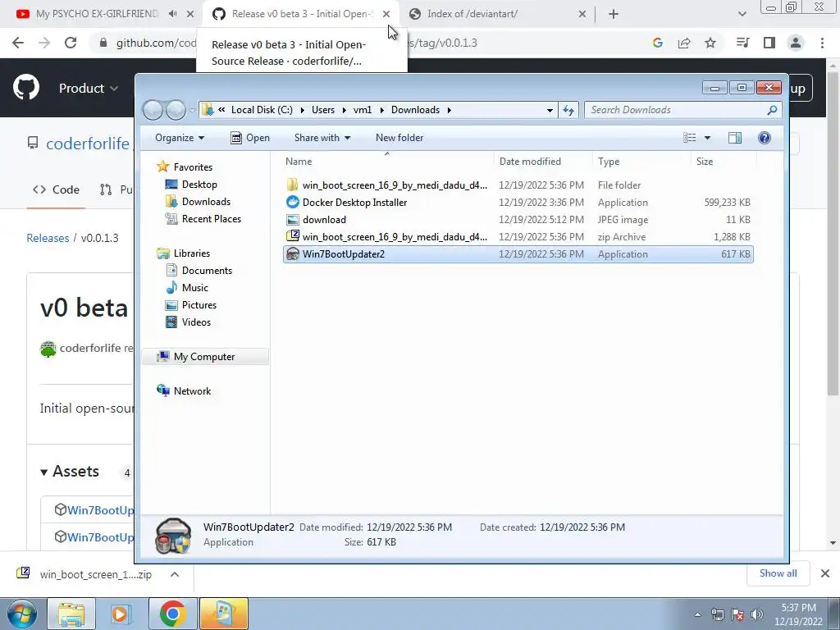Open view options dropdown arrow

707,138
